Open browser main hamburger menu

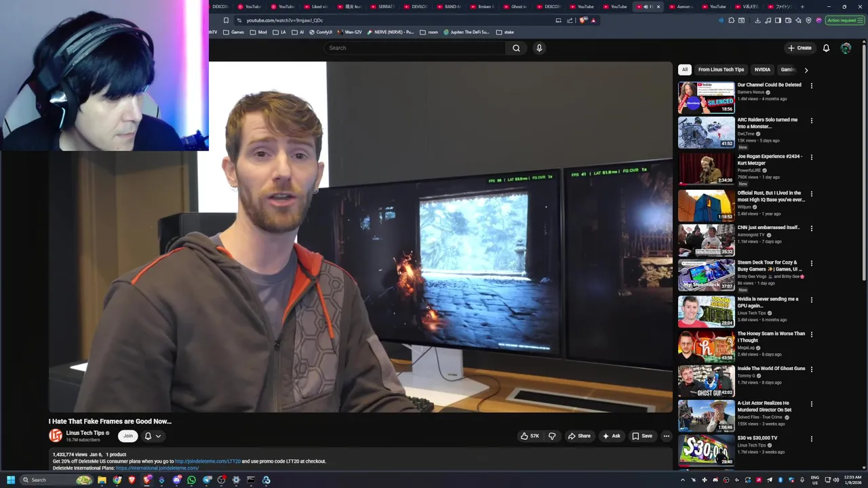coord(861,20)
